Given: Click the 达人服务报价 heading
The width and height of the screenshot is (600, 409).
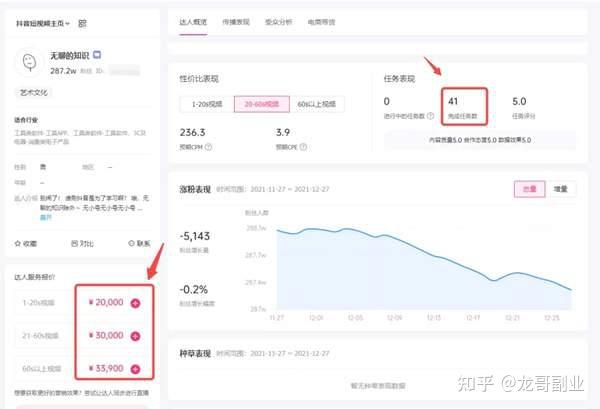Looking at the screenshot, I should click(x=34, y=277).
